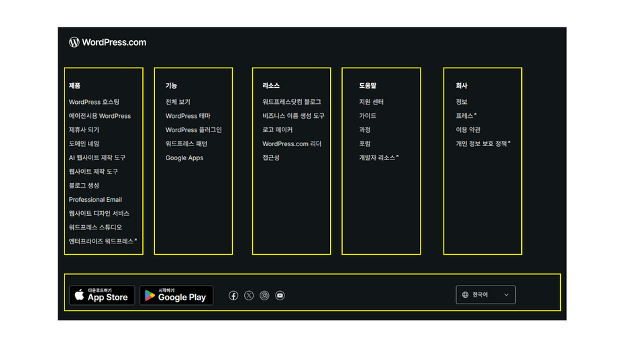Open the Professional Email link
The image size is (644, 362).
[95, 200]
